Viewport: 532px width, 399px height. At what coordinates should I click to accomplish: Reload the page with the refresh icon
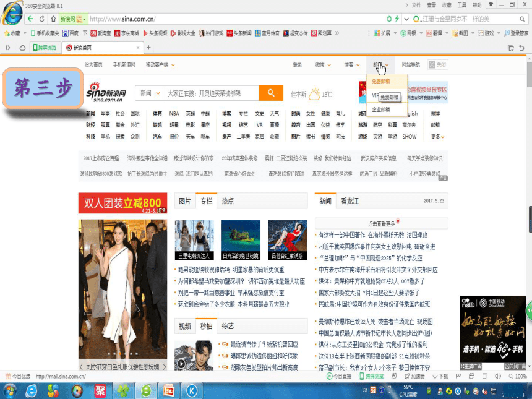click(42, 19)
